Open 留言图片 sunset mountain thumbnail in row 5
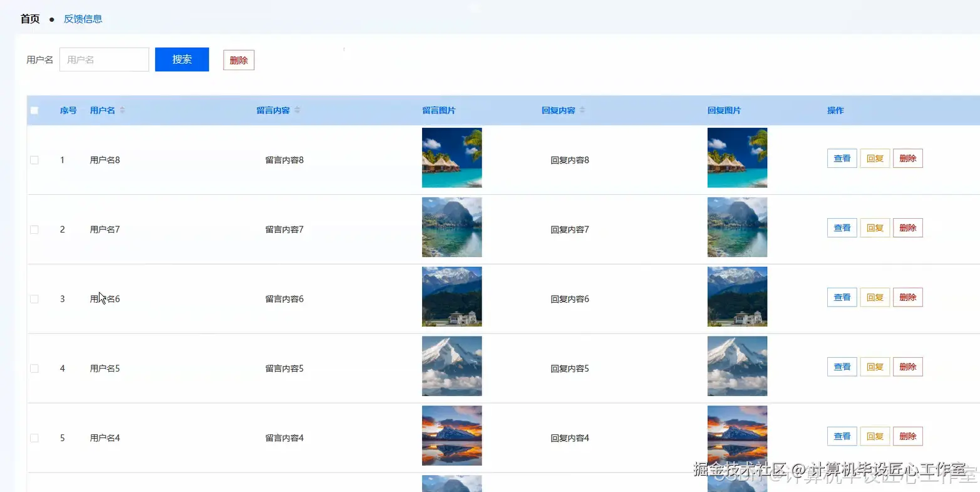Image resolution: width=980 pixels, height=492 pixels. coord(452,436)
